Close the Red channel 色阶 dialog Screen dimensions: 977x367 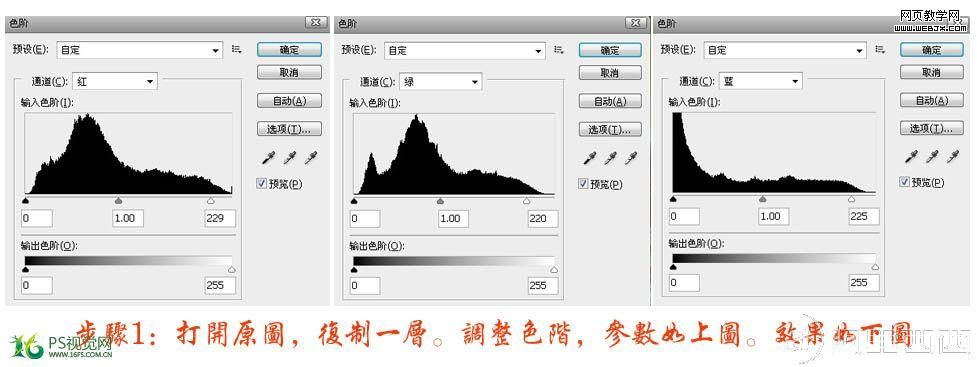[x=316, y=22]
